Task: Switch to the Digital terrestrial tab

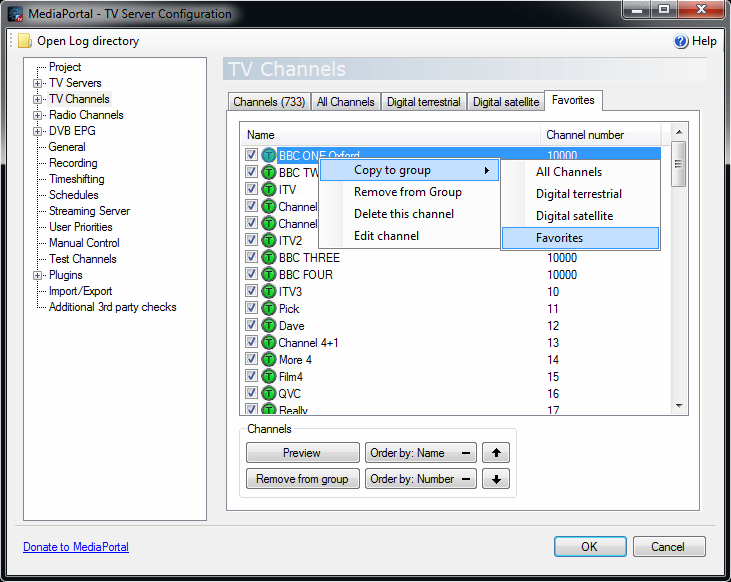Action: (x=423, y=102)
